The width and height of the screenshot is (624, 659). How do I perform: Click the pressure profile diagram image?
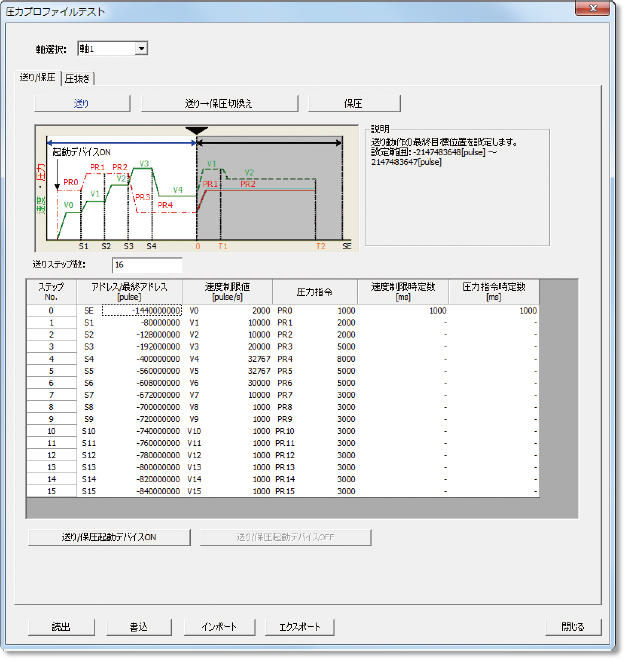(x=195, y=190)
